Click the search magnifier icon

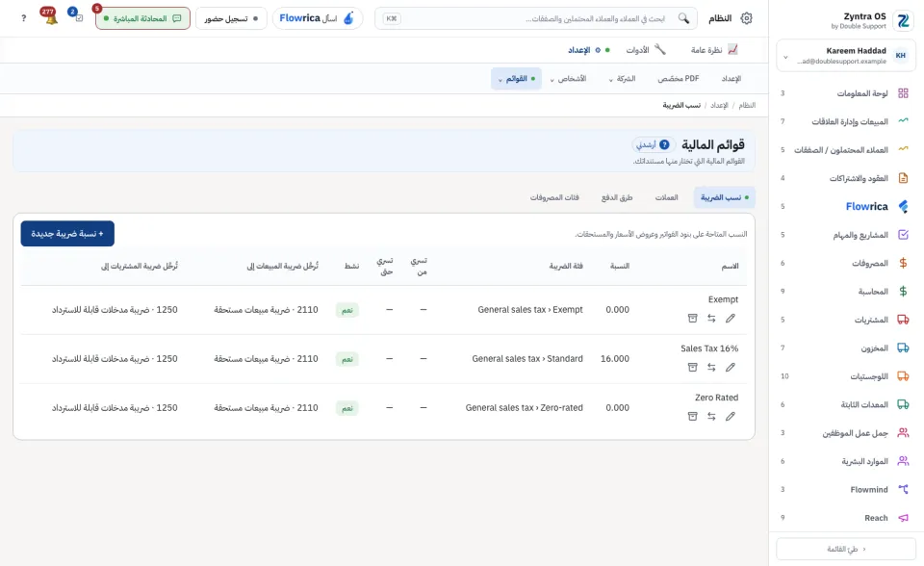[683, 18]
